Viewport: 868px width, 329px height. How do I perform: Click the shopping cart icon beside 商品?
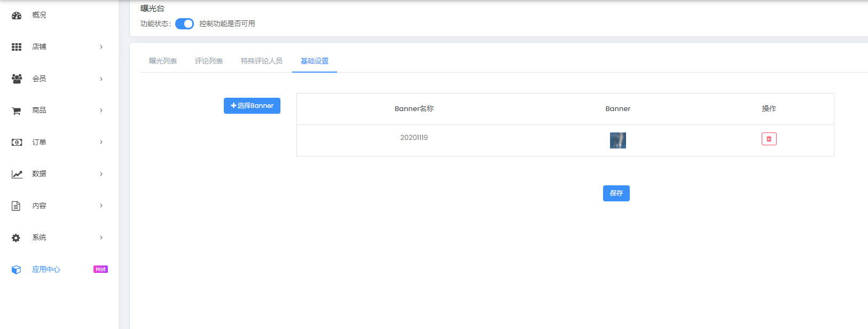click(x=17, y=111)
